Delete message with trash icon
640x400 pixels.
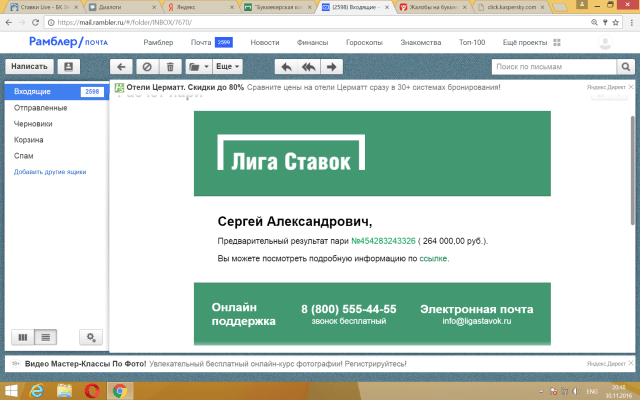click(x=170, y=67)
